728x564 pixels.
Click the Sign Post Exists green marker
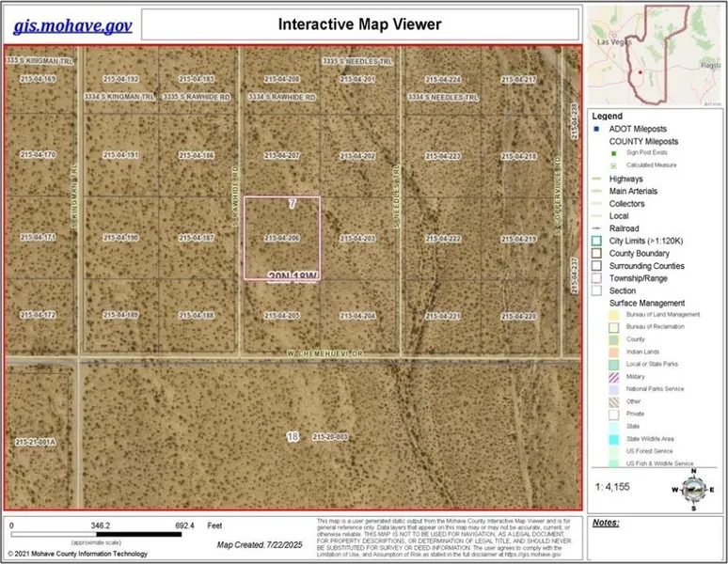pos(612,152)
